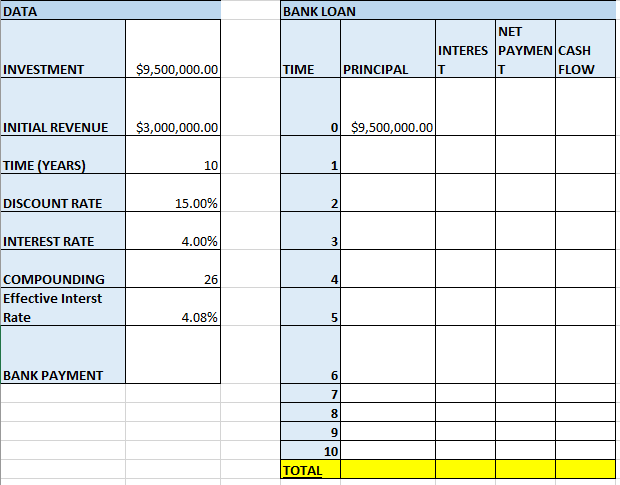This screenshot has height=485, width=620.
Task: Select the NET PAYMENT column header
Action: point(525,49)
